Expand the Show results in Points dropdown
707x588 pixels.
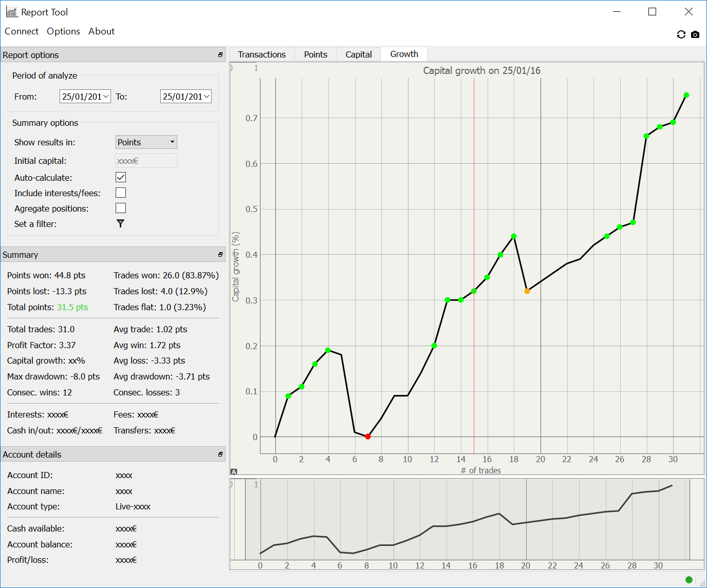[x=146, y=142]
